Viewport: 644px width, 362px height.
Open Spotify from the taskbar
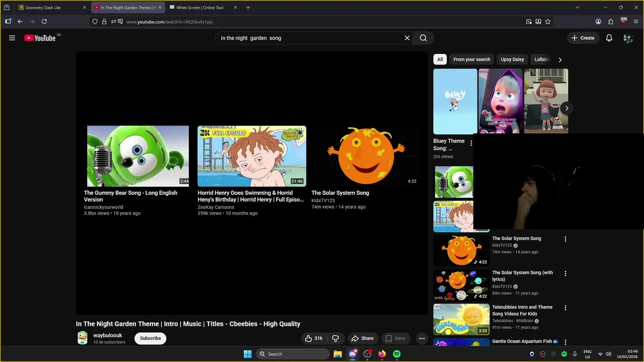396,354
